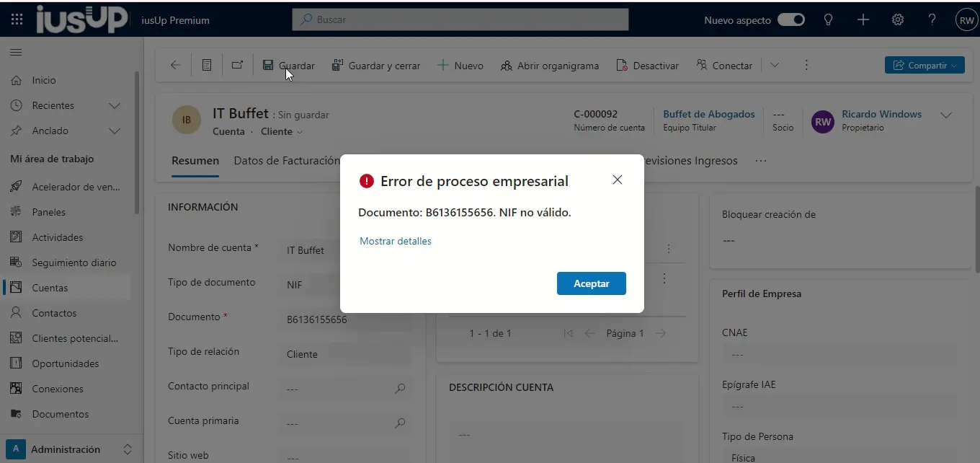Open Contactos in the sidebar
Screen dimensions: 980x463
[x=54, y=313]
